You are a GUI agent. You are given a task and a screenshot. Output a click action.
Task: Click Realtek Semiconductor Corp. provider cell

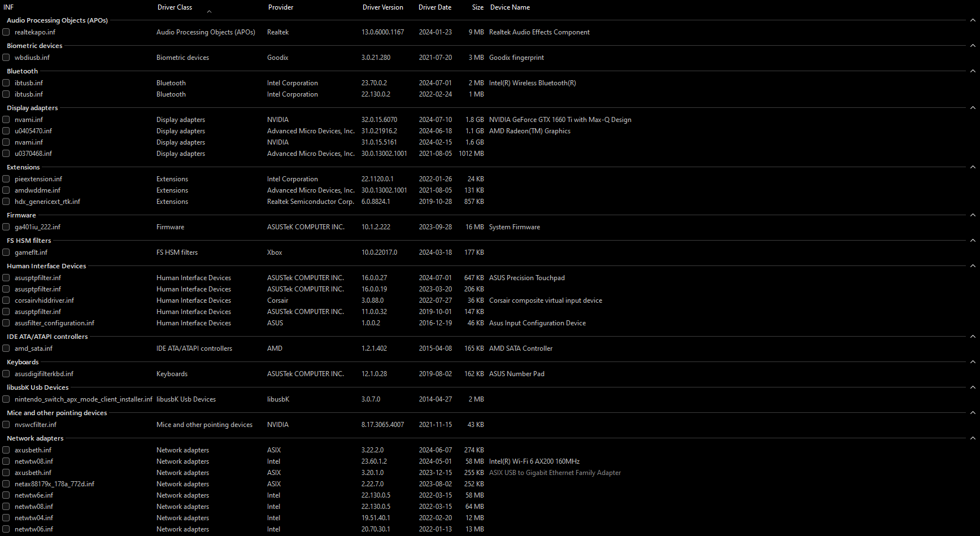click(x=311, y=202)
